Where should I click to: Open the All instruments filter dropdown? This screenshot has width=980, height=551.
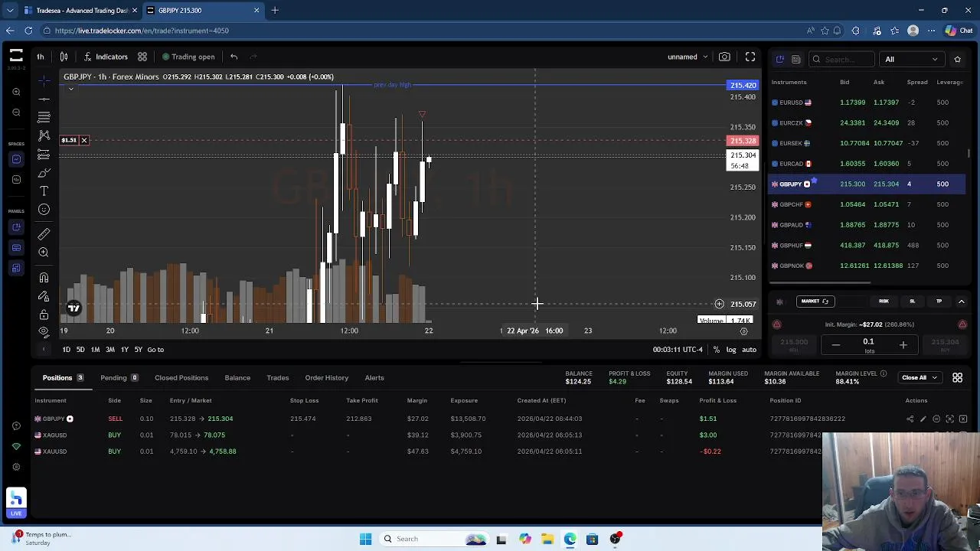[x=911, y=59]
